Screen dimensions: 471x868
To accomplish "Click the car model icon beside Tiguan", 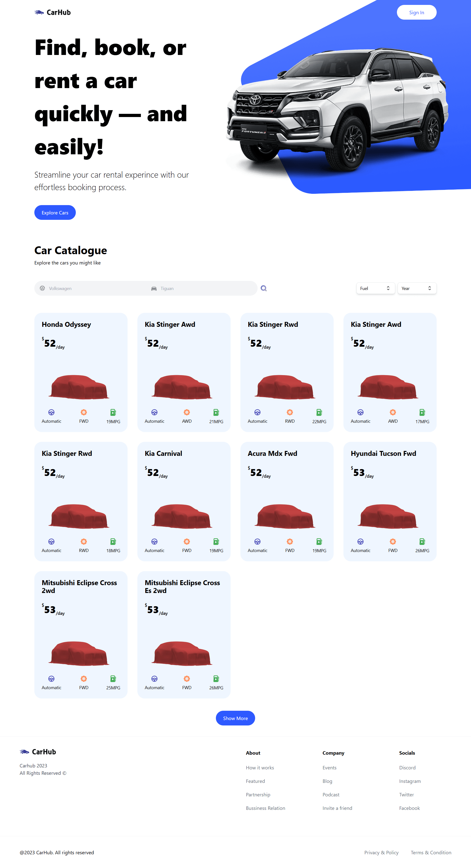I will pos(154,289).
